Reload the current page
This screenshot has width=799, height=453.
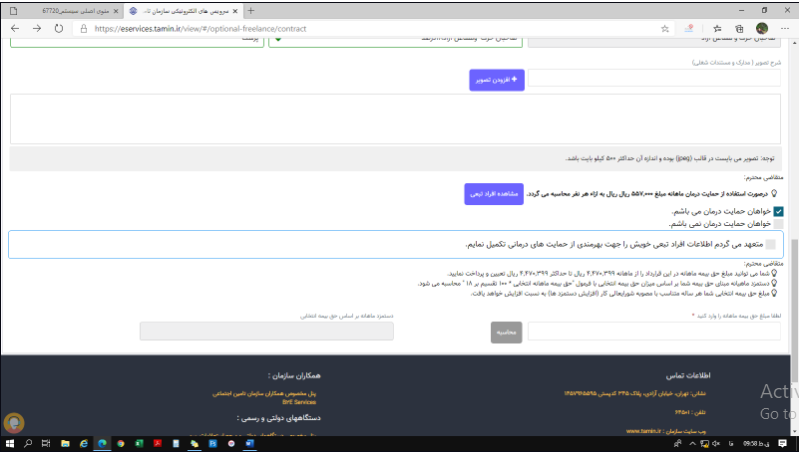59,29
